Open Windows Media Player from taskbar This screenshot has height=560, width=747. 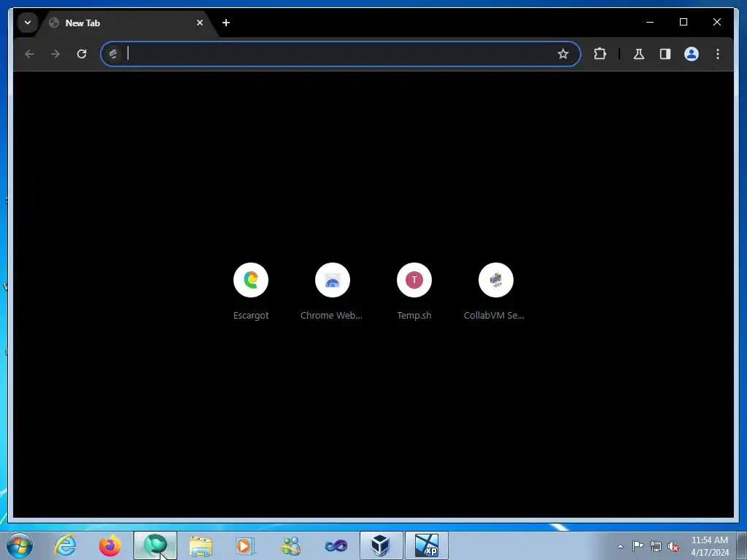coord(245,545)
